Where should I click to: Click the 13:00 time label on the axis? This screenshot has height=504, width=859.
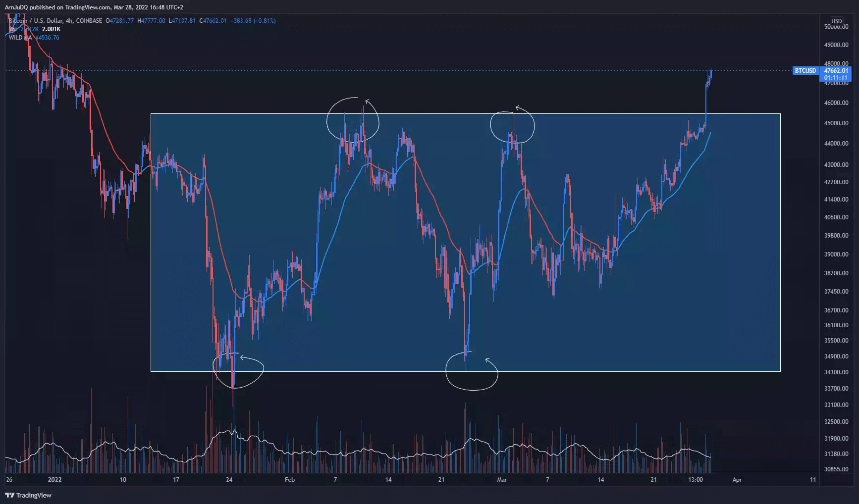pyautogui.click(x=696, y=480)
